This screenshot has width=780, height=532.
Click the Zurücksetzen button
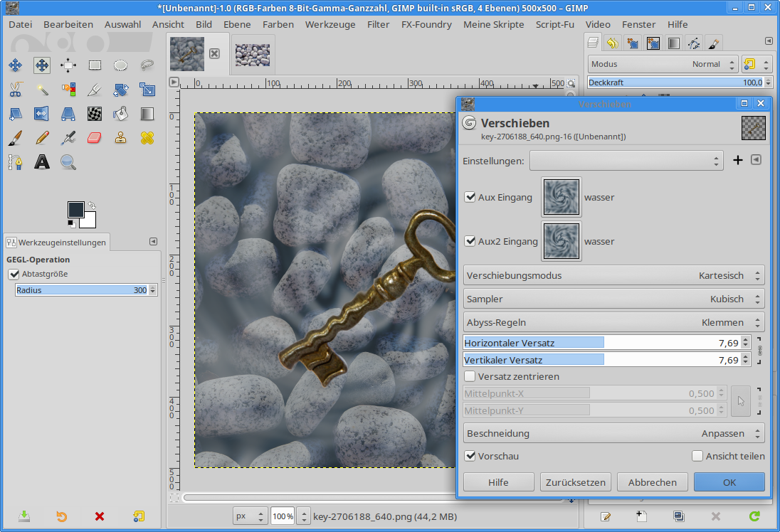coord(575,482)
